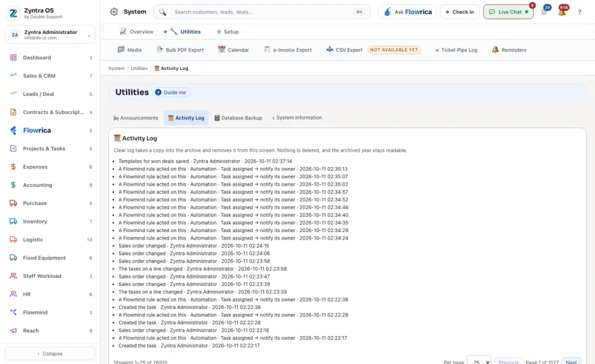Image resolution: width=595 pixels, height=364 pixels.
Task: Select the Announcements tab
Action: point(136,118)
